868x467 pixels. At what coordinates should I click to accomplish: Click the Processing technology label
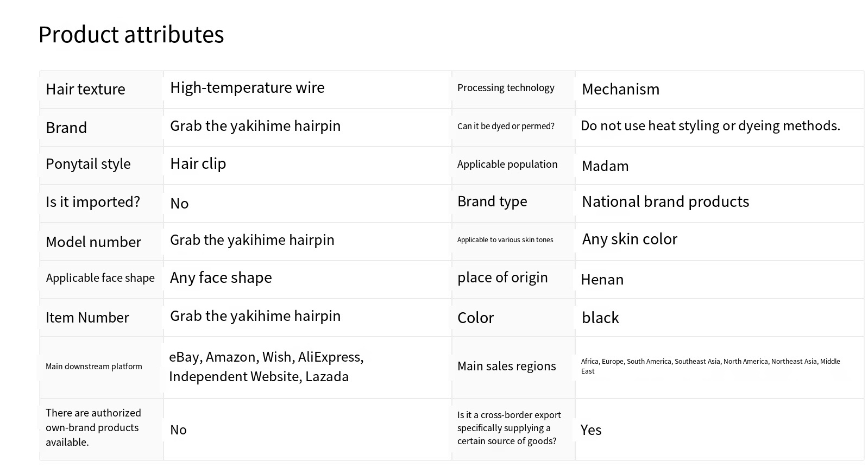(506, 88)
